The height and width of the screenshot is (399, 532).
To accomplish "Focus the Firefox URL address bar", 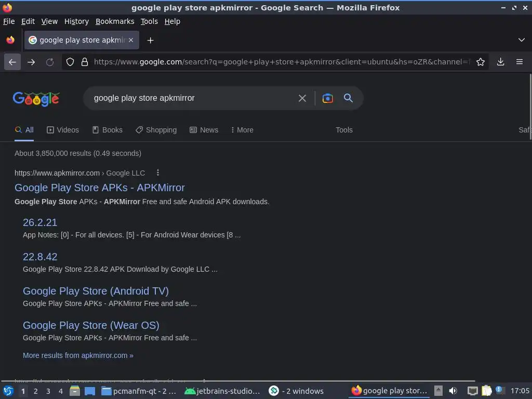I will click(282, 62).
